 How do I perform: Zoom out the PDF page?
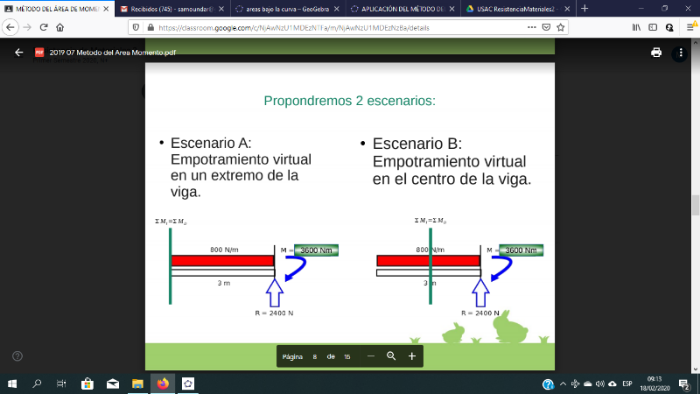point(371,356)
